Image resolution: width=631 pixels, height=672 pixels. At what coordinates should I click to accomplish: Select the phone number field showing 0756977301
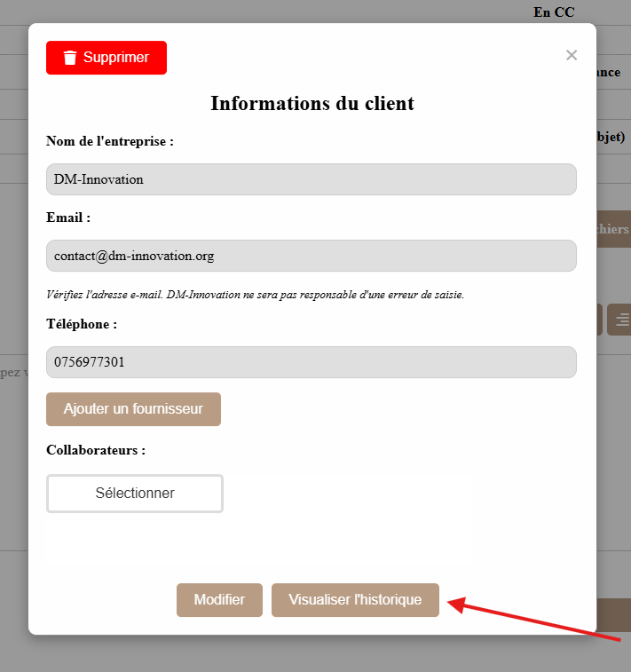coord(311,362)
